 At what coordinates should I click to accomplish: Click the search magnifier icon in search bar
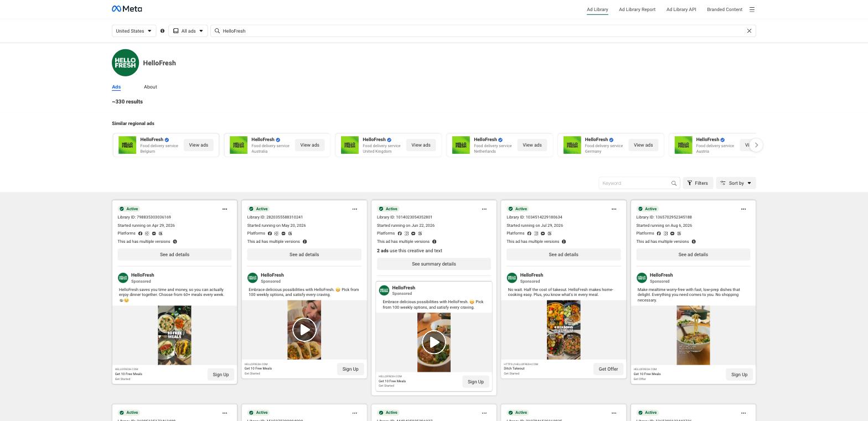(x=217, y=31)
